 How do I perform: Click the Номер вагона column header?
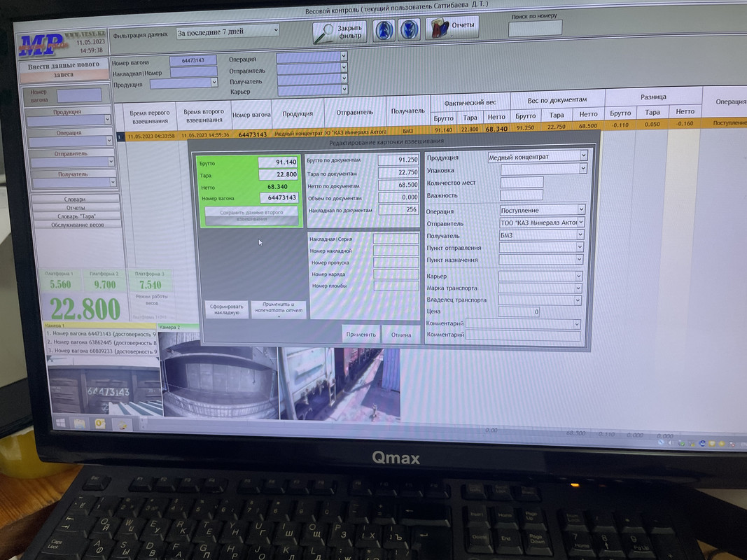[251, 115]
